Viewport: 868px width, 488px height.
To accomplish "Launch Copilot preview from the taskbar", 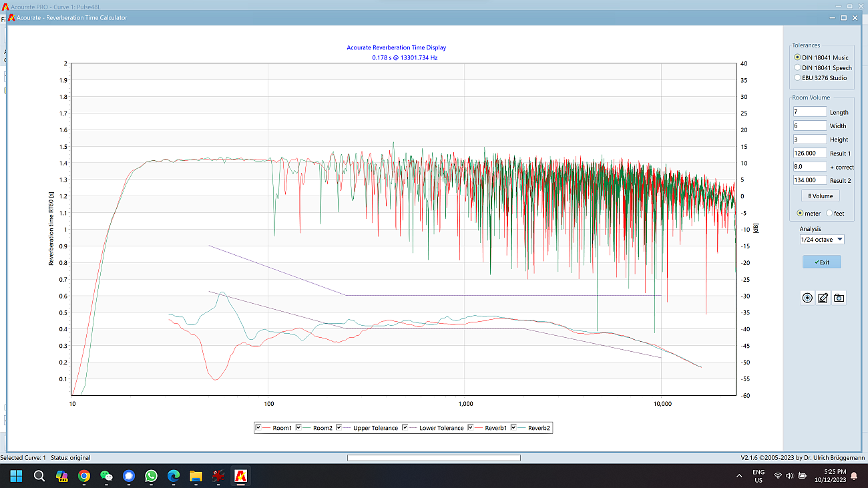I will (61, 476).
